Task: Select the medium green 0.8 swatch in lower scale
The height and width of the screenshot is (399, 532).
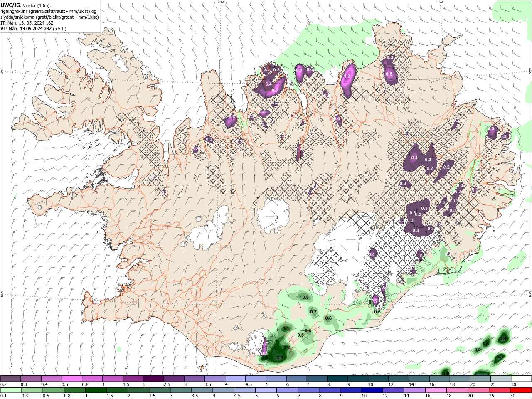Action: tap(75, 390)
